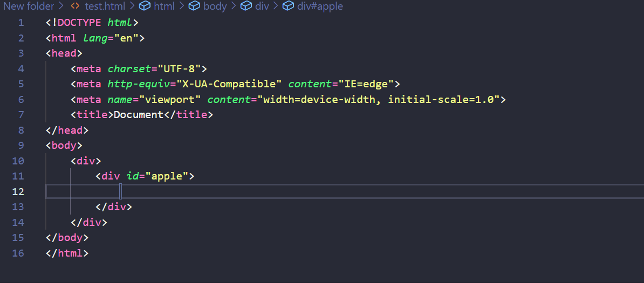
Task: Select the html breadcrumb segment
Action: coord(164,6)
